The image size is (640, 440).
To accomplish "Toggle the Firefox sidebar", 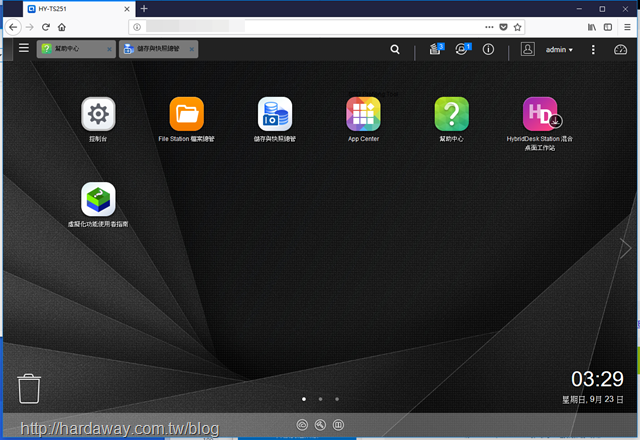I will click(x=608, y=27).
